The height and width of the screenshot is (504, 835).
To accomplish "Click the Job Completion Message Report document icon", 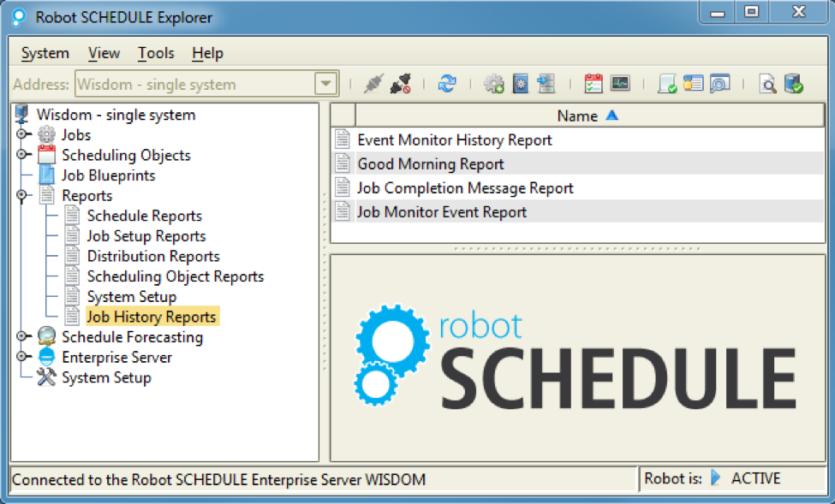I will point(343,187).
